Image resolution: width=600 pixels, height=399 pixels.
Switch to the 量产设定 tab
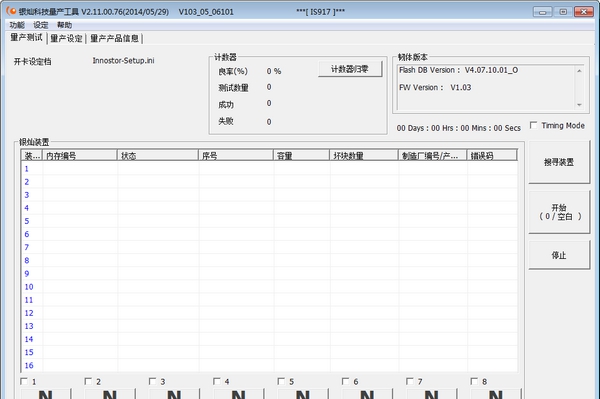[67, 38]
